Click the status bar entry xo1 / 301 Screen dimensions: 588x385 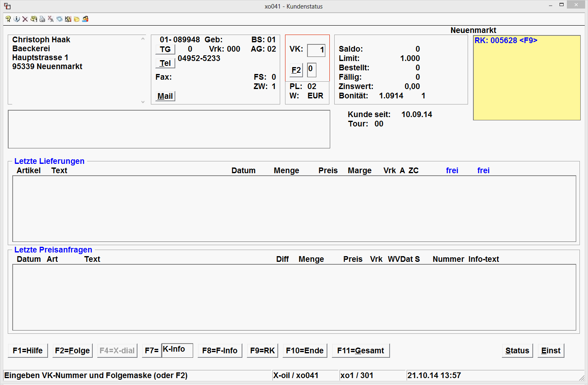point(357,375)
